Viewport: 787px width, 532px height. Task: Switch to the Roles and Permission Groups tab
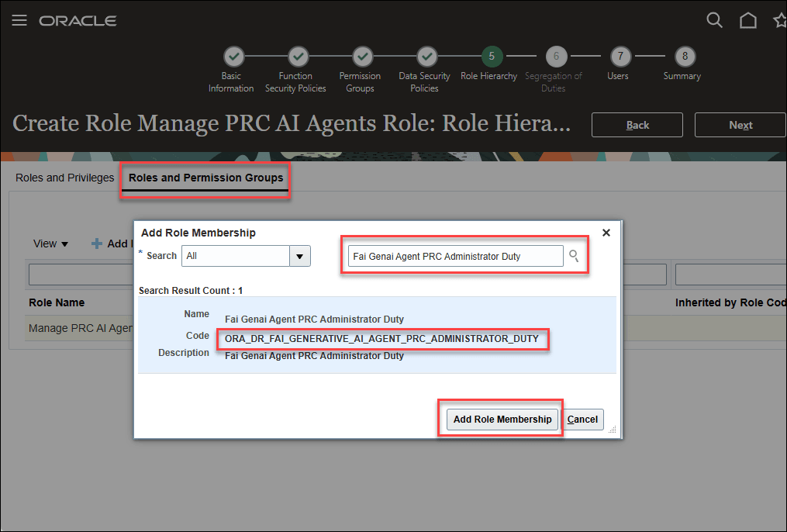(x=205, y=178)
